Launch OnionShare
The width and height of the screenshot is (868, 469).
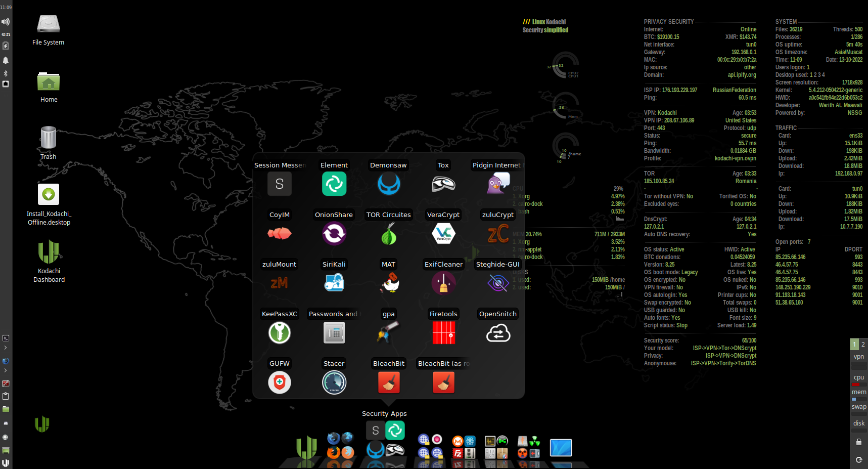[334, 233]
